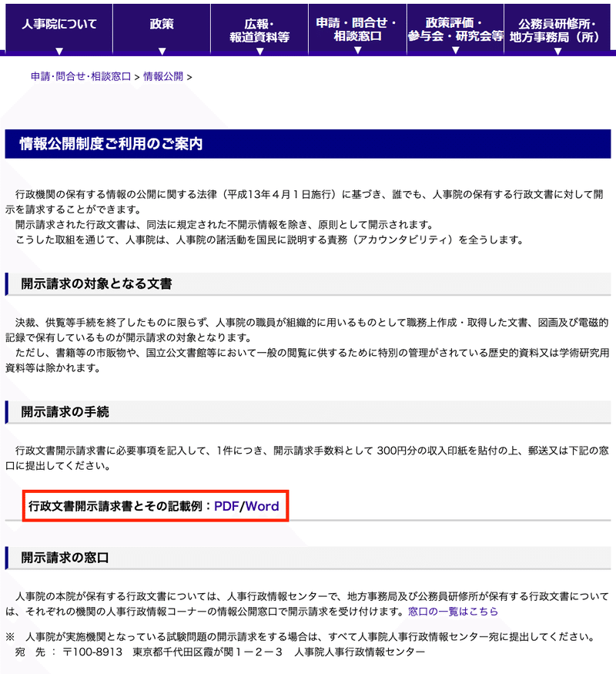Click the 開示請求の手続 section heading
616x674 pixels.
65,412
